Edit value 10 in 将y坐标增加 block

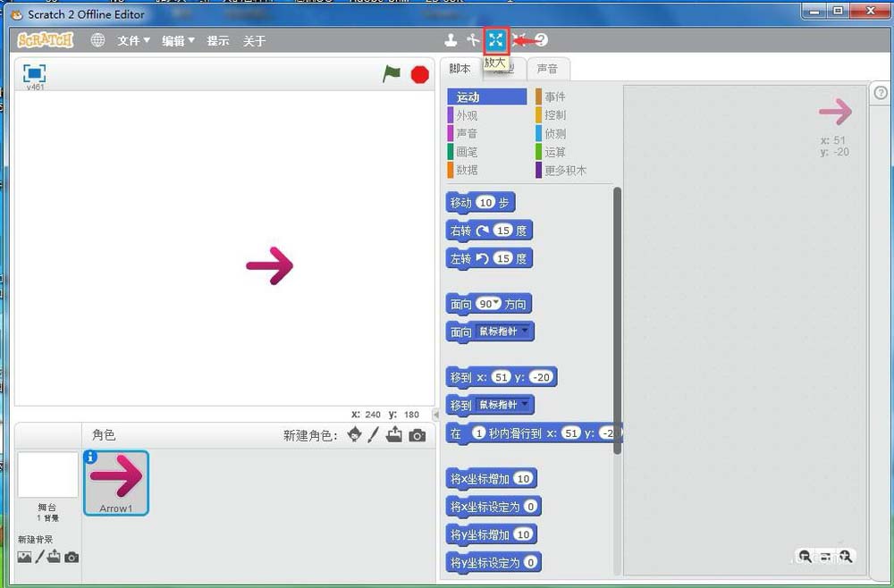coord(523,534)
